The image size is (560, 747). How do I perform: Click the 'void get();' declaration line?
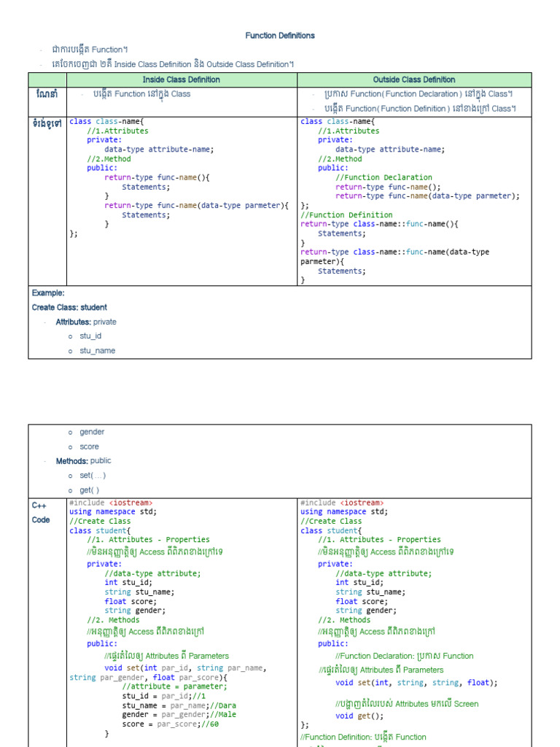tap(359, 716)
